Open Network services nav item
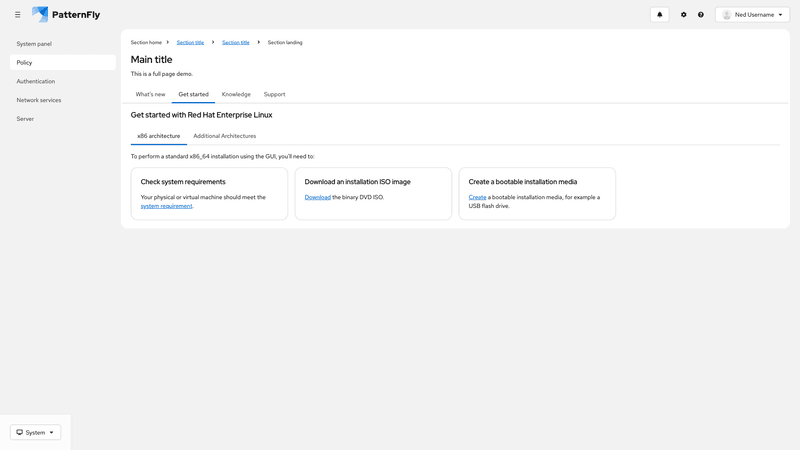This screenshot has width=800, height=450. point(39,100)
